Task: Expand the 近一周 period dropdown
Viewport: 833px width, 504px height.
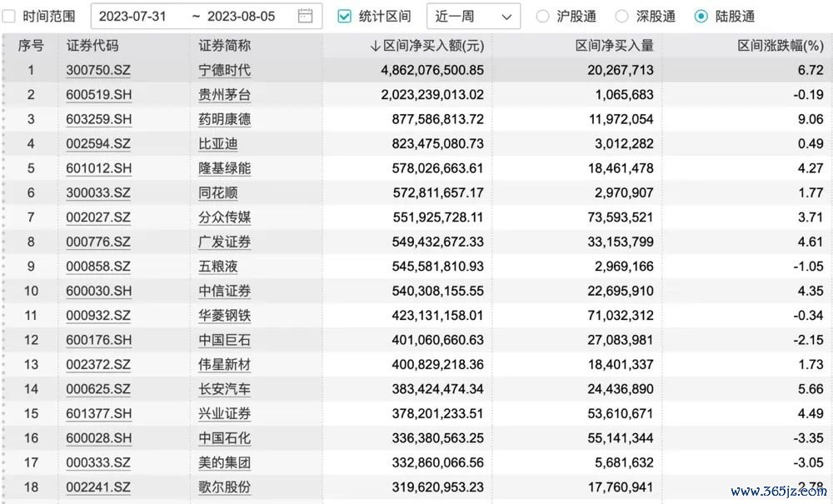Action: tap(473, 16)
